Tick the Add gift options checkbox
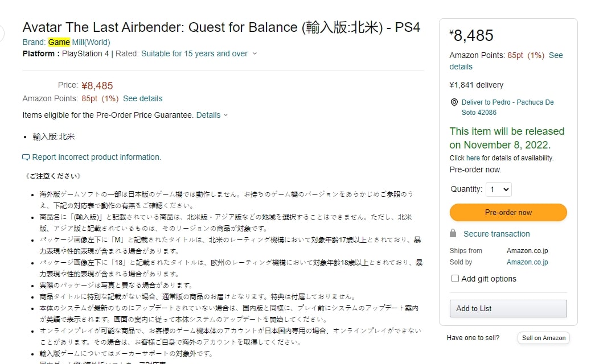Viewport: 591px width, 364px height. tap(455, 279)
